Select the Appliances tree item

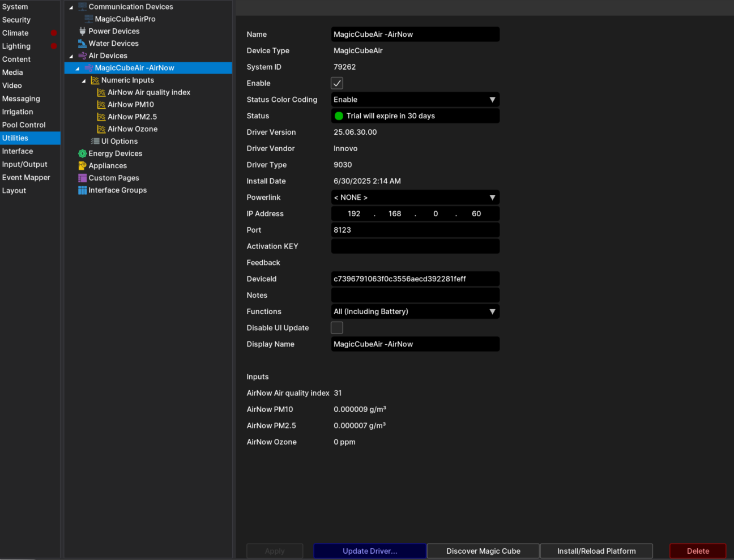pos(108,166)
